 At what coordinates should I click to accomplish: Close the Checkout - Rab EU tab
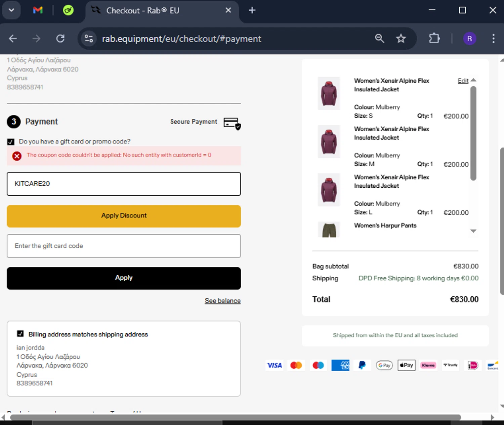(228, 10)
